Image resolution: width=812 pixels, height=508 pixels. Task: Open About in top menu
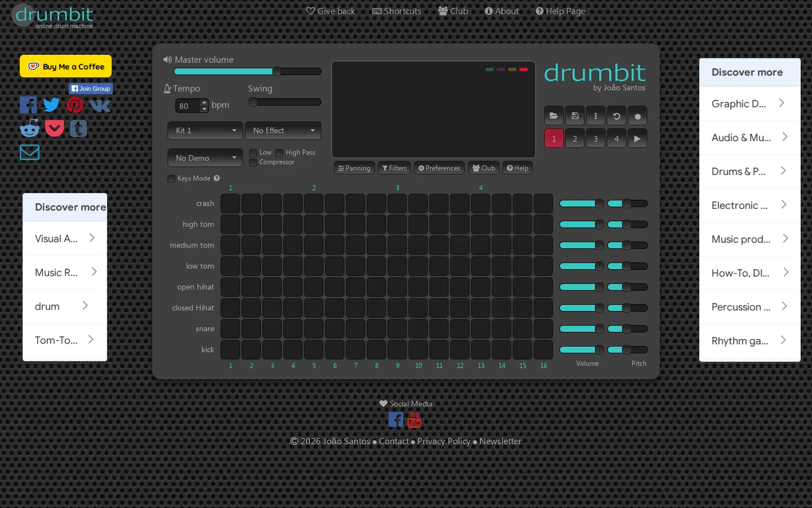click(502, 11)
